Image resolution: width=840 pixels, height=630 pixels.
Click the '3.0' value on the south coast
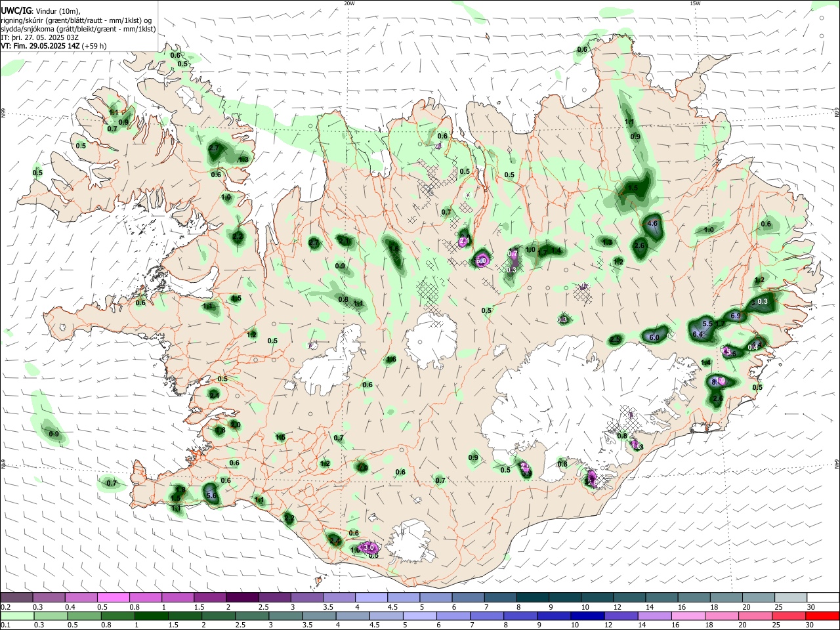(369, 547)
